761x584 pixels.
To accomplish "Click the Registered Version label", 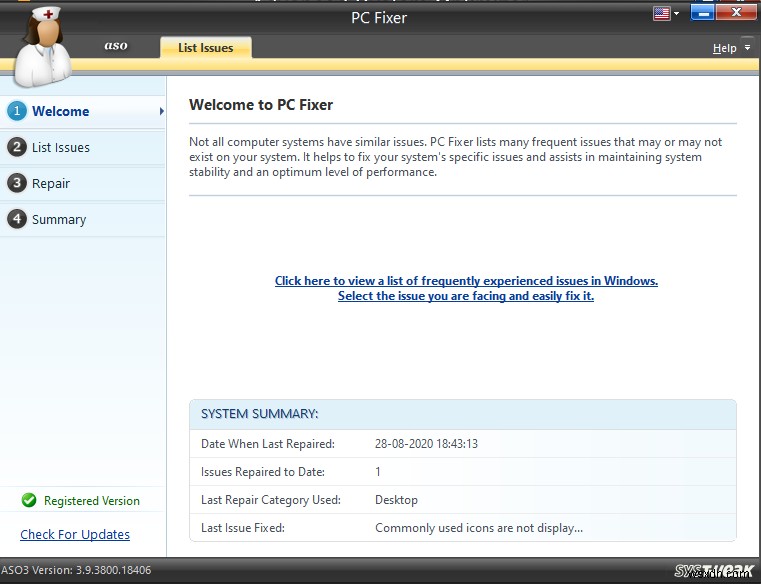I will point(92,501).
